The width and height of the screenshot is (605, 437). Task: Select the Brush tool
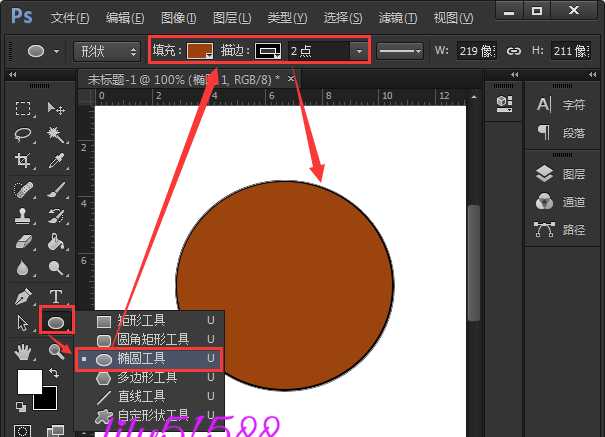[x=56, y=189]
